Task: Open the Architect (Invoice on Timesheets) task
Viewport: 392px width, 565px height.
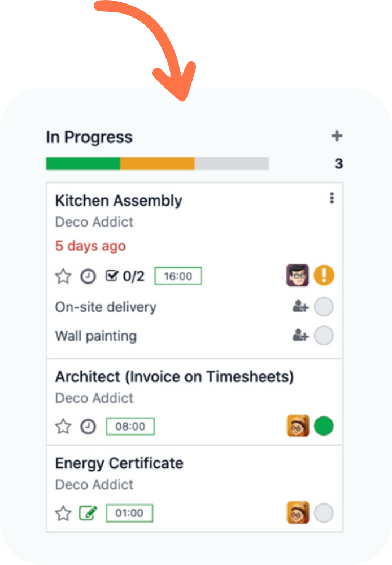Action: coord(175,376)
